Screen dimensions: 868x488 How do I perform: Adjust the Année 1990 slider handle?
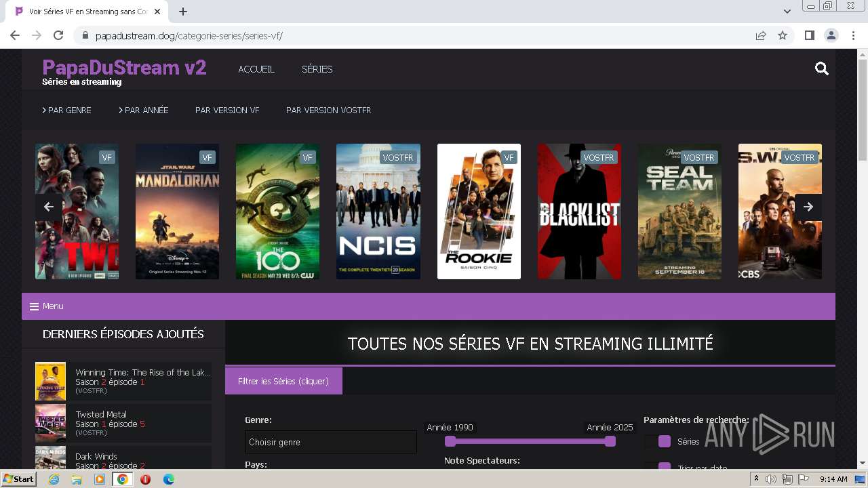pos(450,441)
